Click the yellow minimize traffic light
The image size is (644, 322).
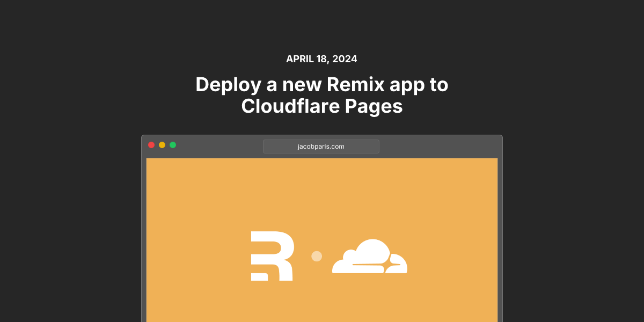click(x=162, y=145)
